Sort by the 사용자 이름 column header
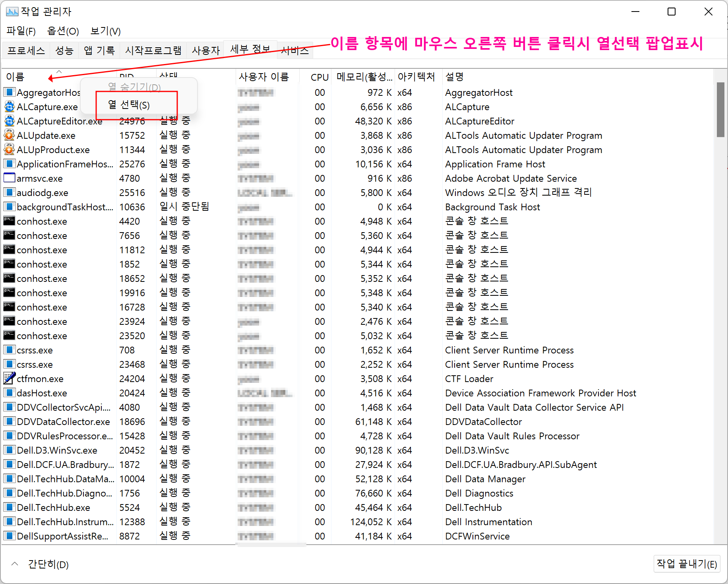Image resolution: width=728 pixels, height=584 pixels. 267,77
